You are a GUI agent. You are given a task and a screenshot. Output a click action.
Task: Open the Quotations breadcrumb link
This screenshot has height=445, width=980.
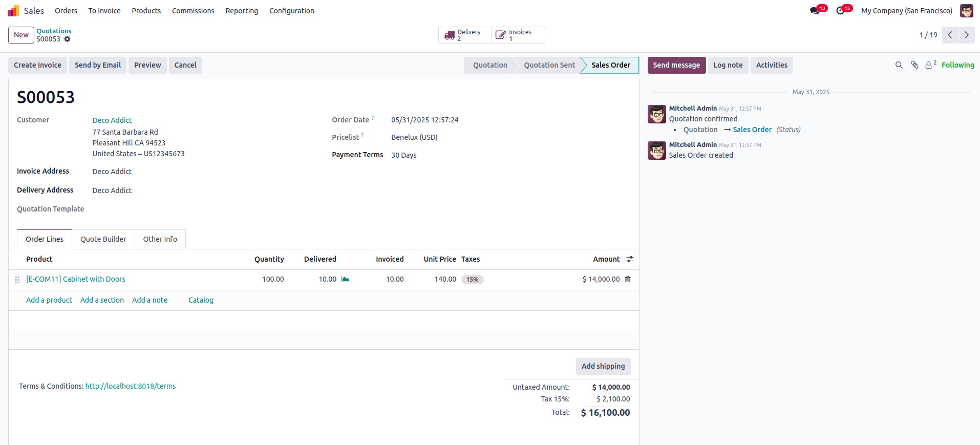pos(54,31)
